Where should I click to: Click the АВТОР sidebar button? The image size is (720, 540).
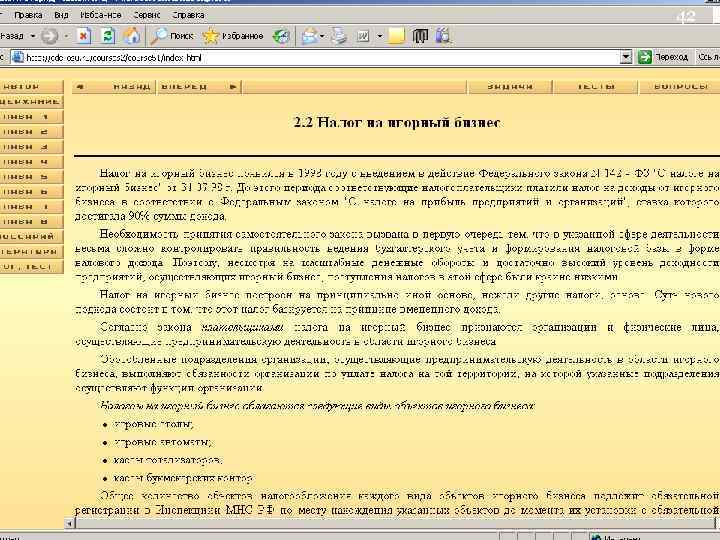31,87
